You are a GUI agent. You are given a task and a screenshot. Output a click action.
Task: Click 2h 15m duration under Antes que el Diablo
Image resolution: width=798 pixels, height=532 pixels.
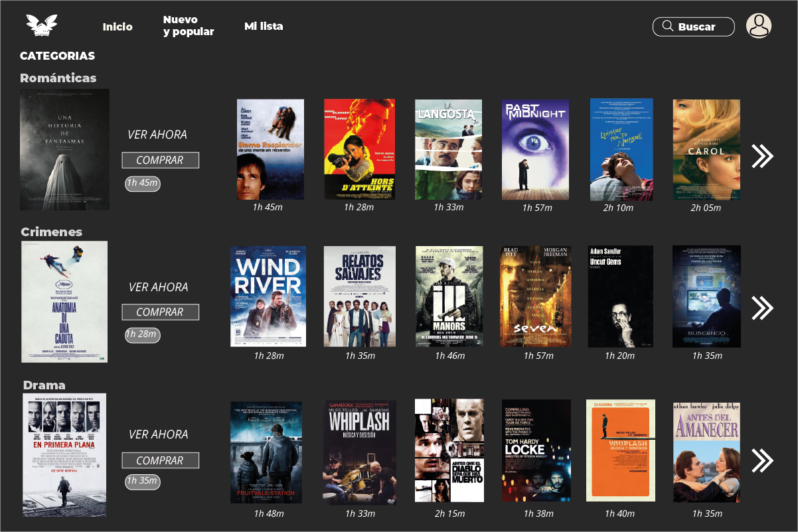click(449, 513)
